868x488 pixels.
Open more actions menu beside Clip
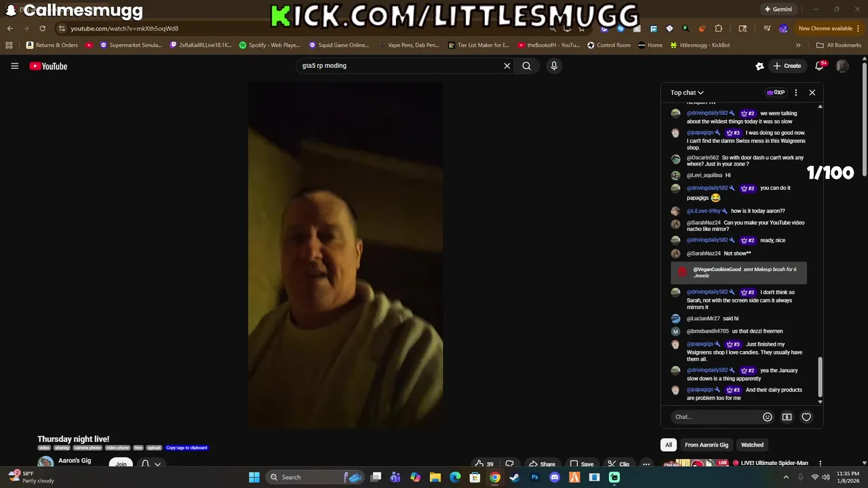646,464
